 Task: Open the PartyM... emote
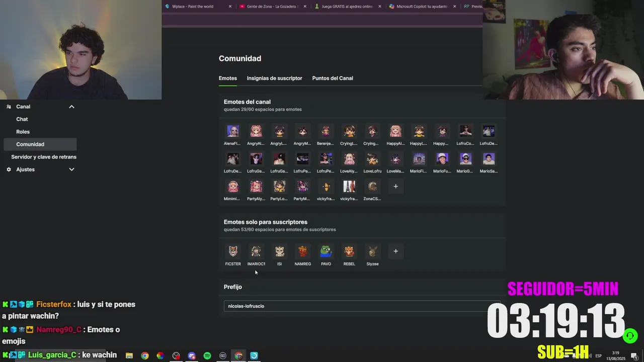(x=302, y=187)
